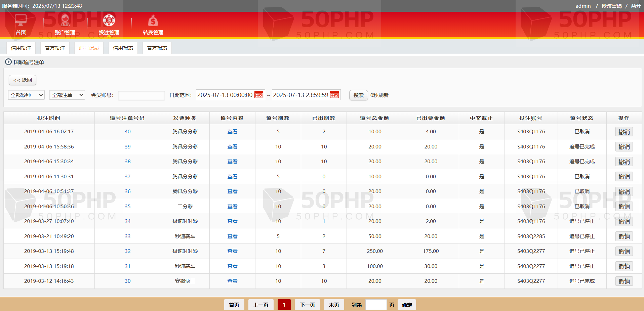Open the account management user icon
The width and height of the screenshot is (644, 311).
point(65,20)
